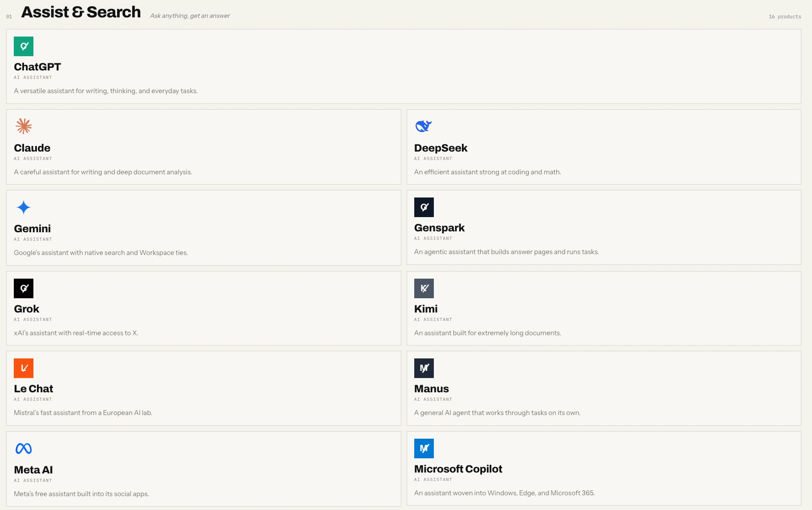Click Genspark's 'builds answer pages' description
Viewport: 812px width, 510px height.
(x=506, y=252)
